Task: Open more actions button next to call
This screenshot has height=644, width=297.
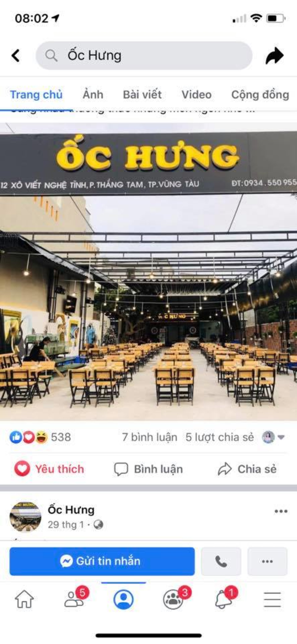Action: click(267, 561)
